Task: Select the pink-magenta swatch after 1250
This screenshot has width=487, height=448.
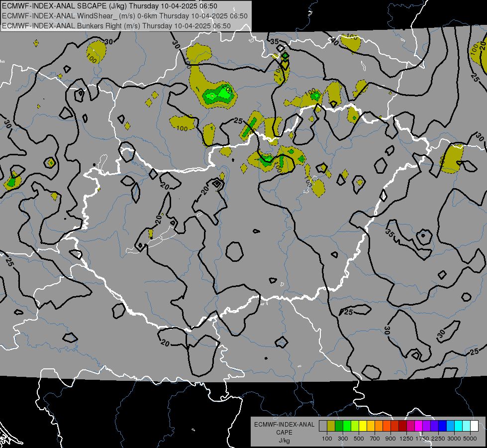Action: [410, 426]
